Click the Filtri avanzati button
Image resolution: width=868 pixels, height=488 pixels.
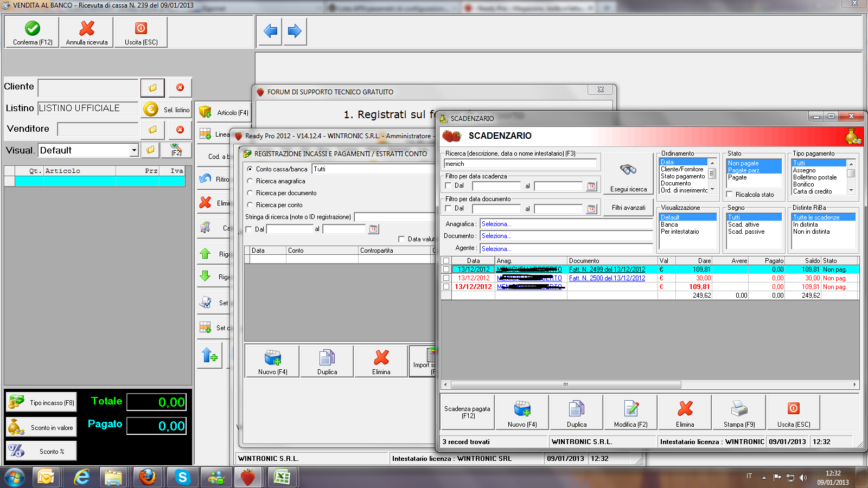(x=628, y=208)
